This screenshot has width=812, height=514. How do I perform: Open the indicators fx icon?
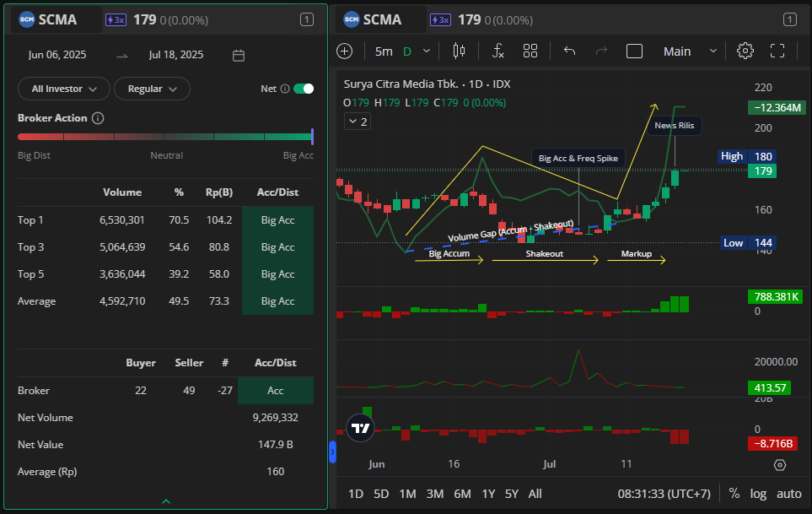[497, 51]
